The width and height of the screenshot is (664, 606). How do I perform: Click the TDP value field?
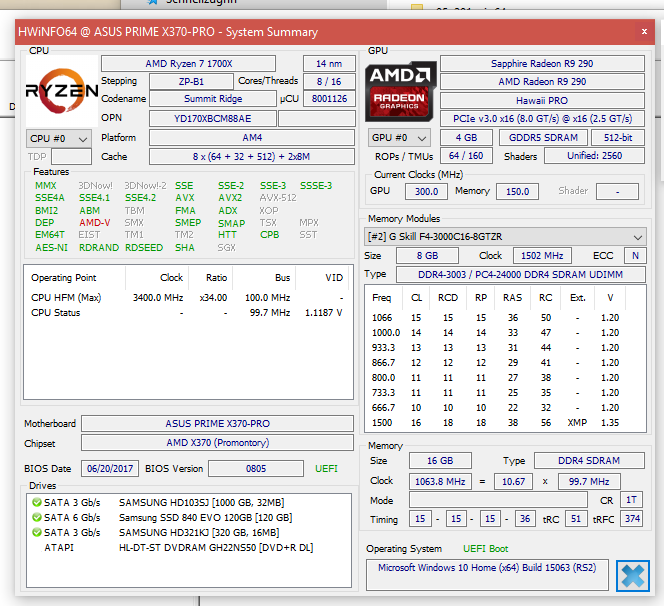(71, 157)
